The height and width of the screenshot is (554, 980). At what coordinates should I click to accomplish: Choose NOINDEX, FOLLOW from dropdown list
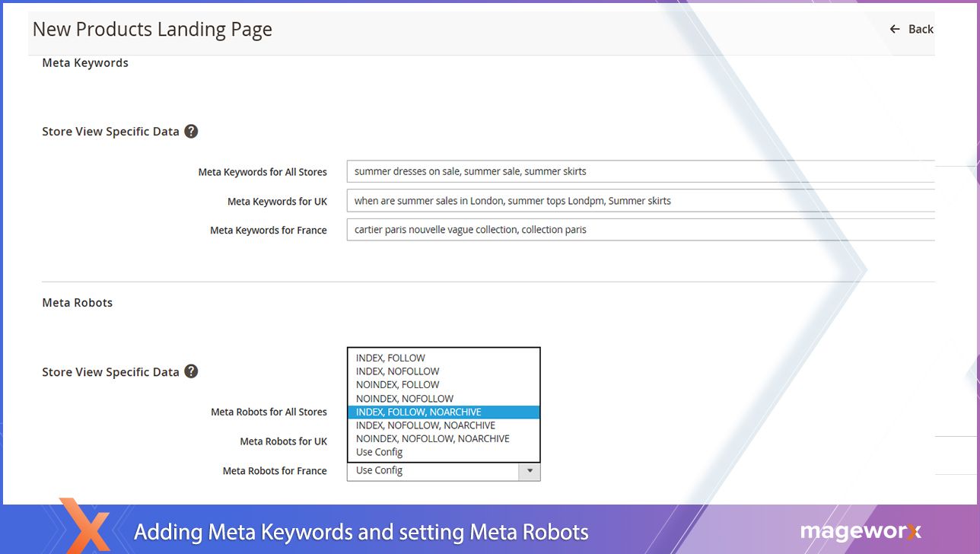click(397, 384)
